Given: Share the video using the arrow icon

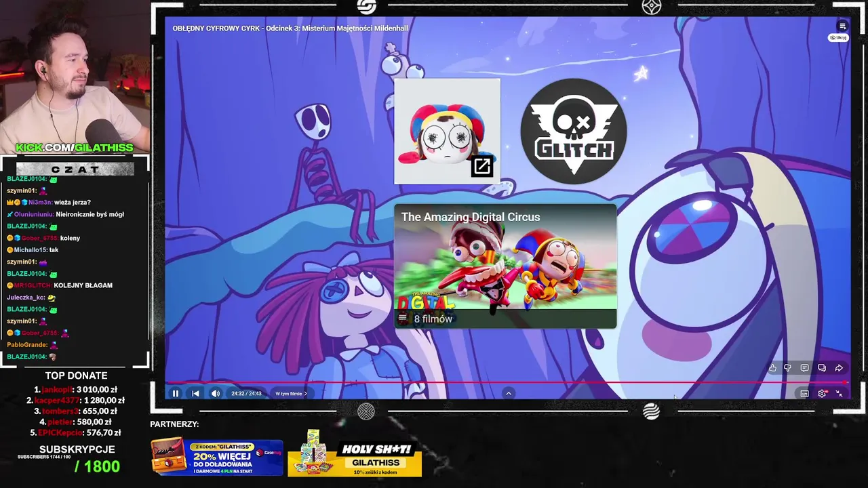Looking at the screenshot, I should [x=839, y=368].
